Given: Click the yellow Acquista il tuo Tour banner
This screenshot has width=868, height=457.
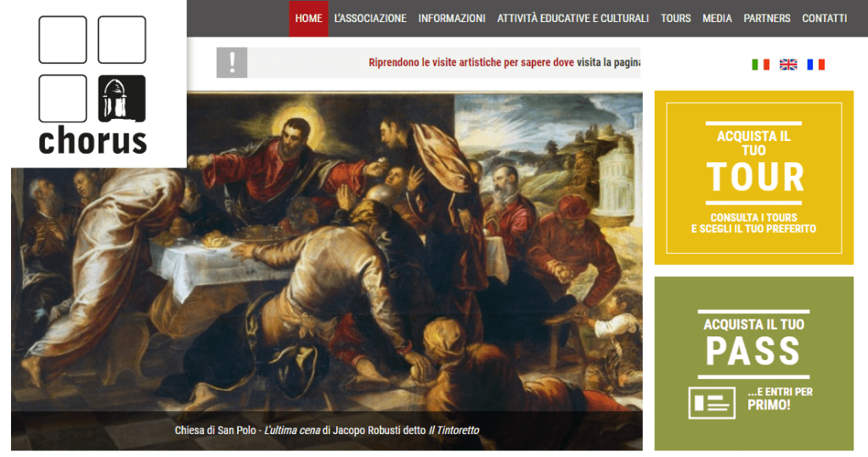Looking at the screenshot, I should (x=754, y=178).
